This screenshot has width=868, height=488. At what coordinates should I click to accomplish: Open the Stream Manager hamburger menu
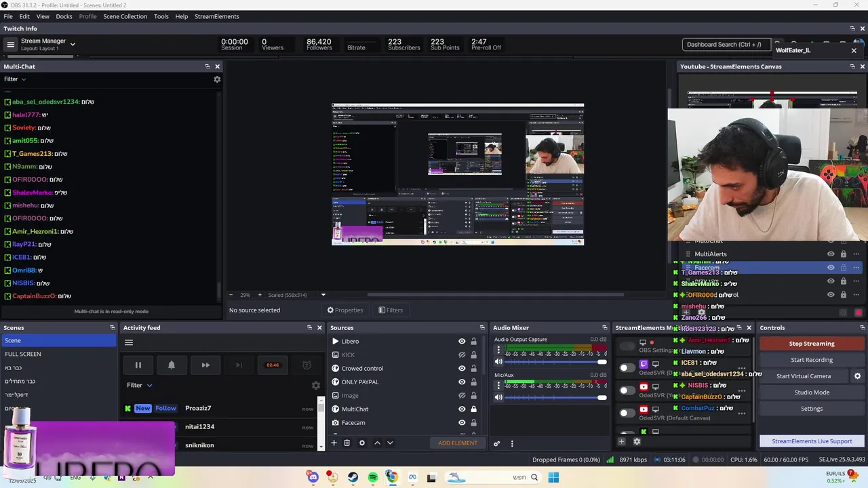point(10,45)
